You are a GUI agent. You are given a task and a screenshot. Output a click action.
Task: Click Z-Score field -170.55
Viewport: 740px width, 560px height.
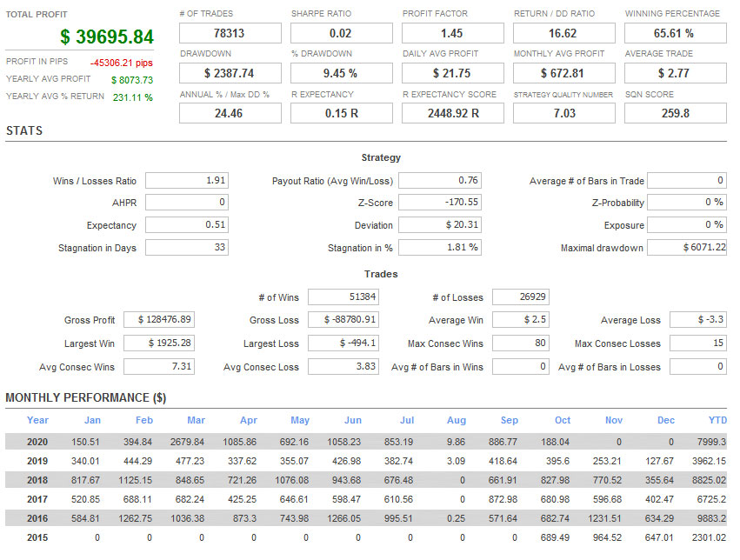point(440,203)
